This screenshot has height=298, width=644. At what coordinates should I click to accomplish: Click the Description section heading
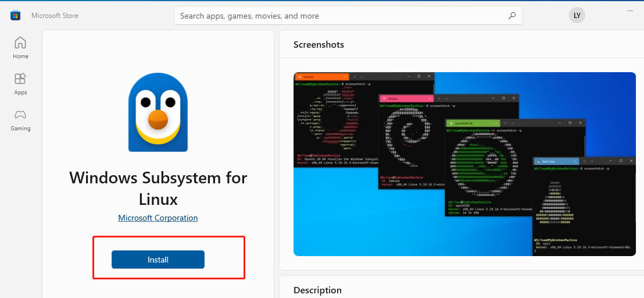317,290
